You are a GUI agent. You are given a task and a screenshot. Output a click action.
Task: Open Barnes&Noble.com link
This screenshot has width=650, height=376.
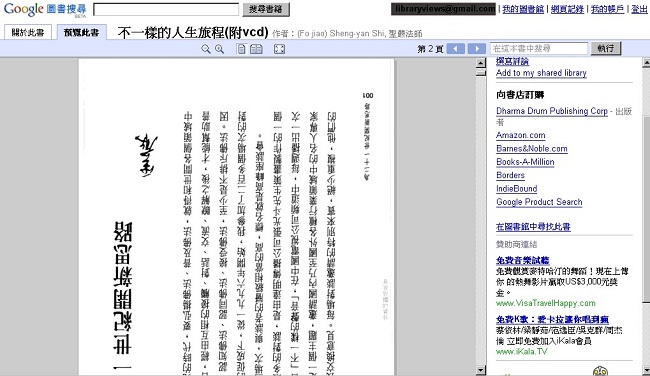point(532,148)
